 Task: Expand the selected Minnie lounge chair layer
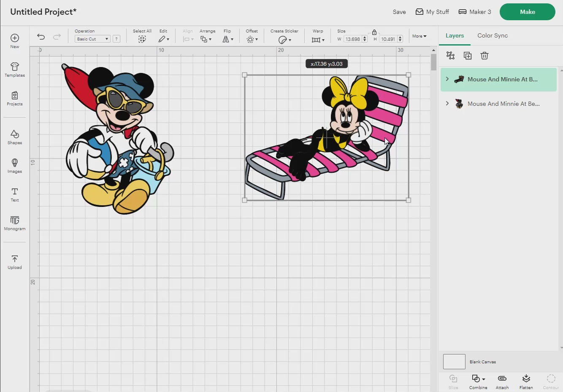point(447,79)
